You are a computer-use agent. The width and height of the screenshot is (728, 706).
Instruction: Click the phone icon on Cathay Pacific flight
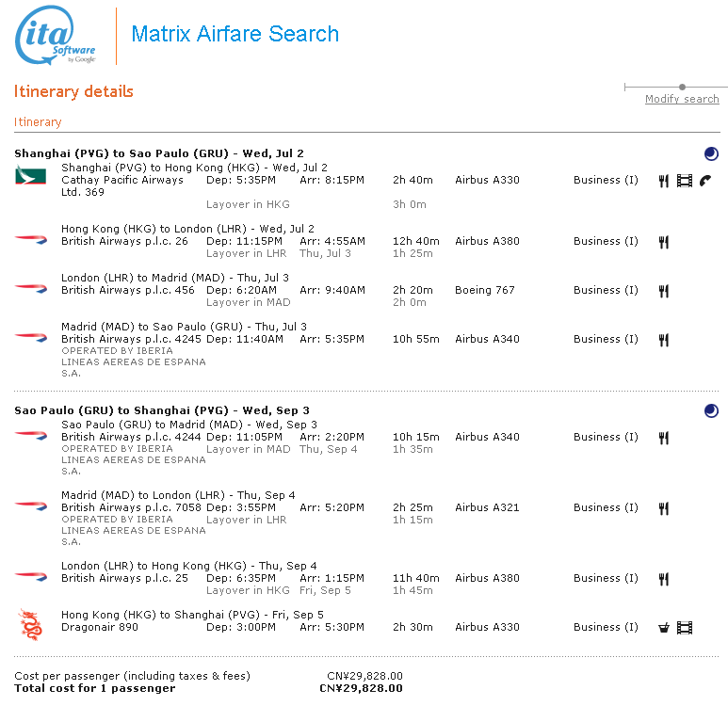pos(705,181)
